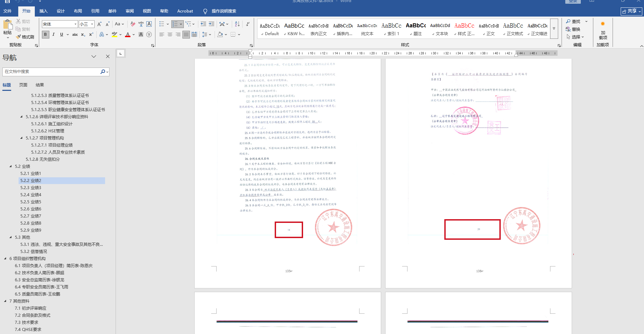Apply superscript formatting
This screenshot has width=644, height=334.
[x=91, y=34]
